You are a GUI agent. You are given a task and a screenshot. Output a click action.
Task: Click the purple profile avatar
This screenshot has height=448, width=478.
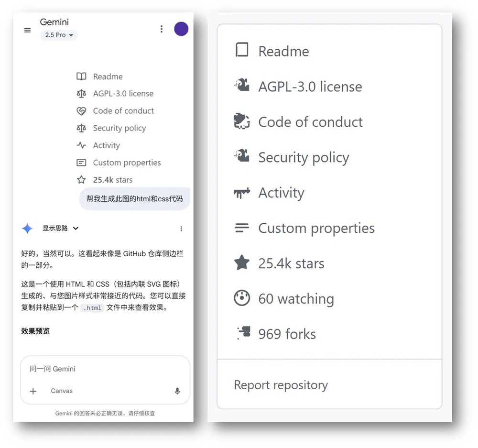click(181, 29)
